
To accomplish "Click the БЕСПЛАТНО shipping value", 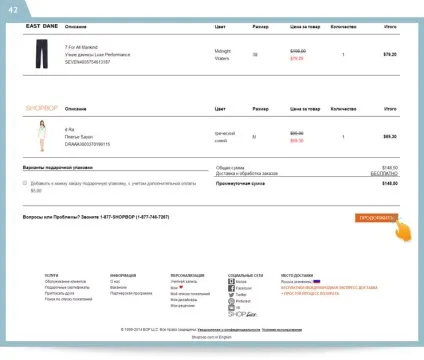I will [384, 174].
